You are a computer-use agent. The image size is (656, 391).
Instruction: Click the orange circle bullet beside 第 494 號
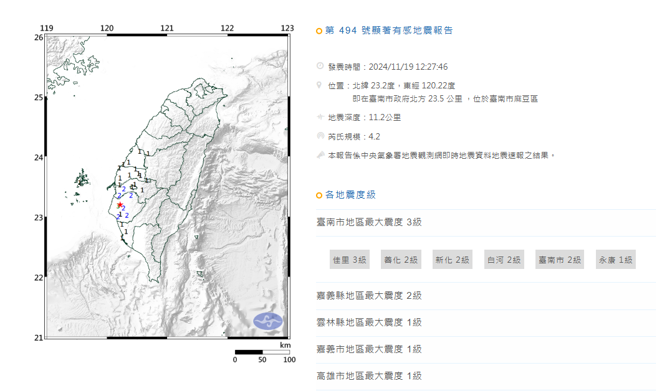point(319,31)
